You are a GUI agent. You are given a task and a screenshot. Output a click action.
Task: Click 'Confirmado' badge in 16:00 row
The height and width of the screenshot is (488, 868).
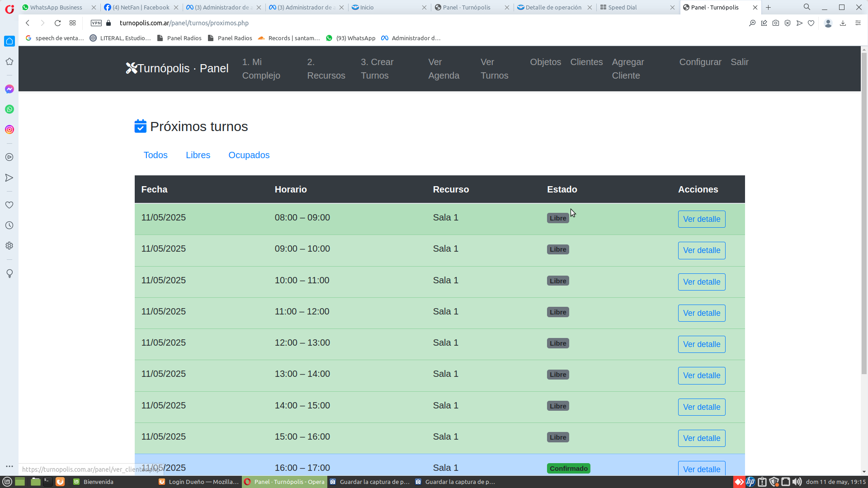(x=569, y=469)
